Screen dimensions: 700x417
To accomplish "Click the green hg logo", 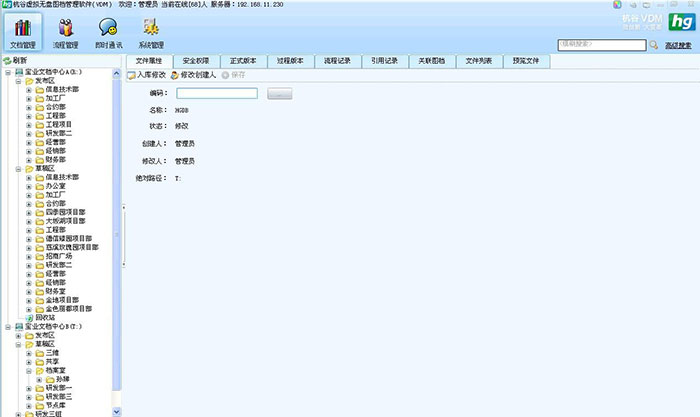I will pyautogui.click(x=682, y=22).
